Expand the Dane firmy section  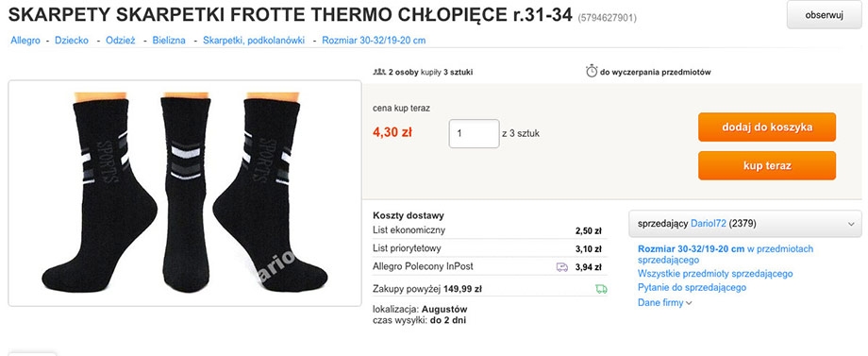pos(665,303)
